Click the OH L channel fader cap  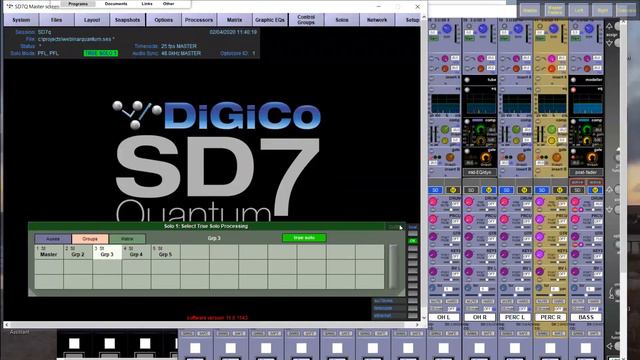[444, 347]
